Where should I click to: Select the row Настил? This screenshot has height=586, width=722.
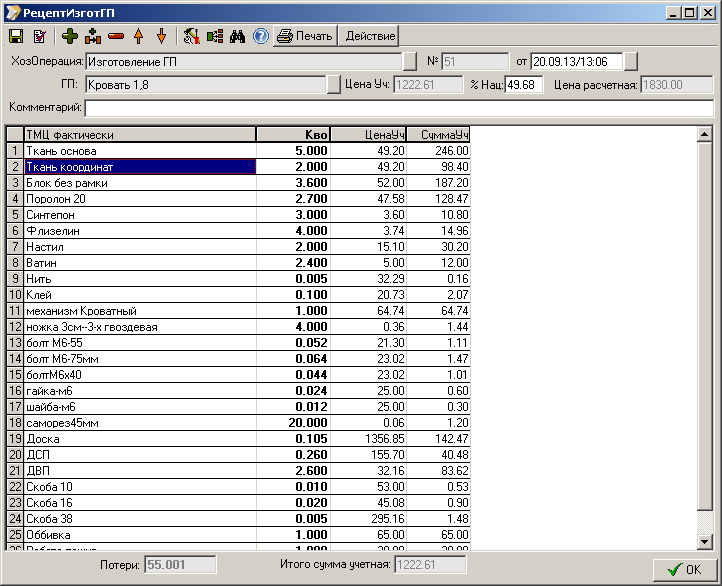tap(238, 247)
